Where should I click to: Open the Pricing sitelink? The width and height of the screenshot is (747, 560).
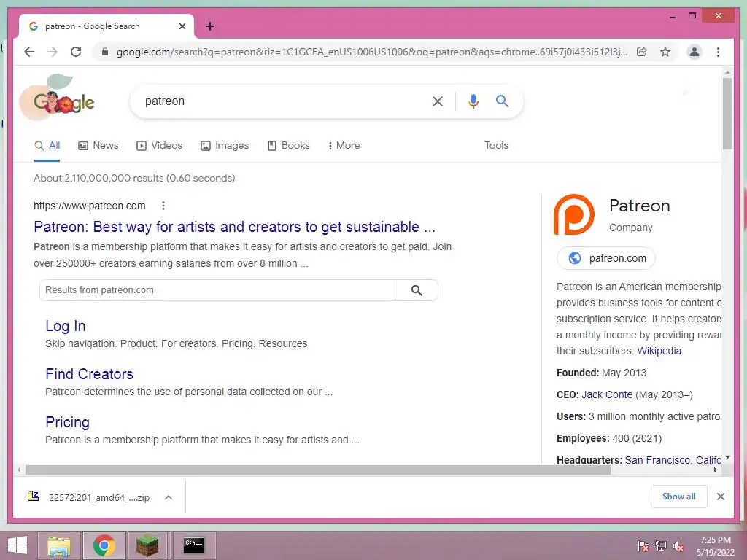[x=67, y=422]
